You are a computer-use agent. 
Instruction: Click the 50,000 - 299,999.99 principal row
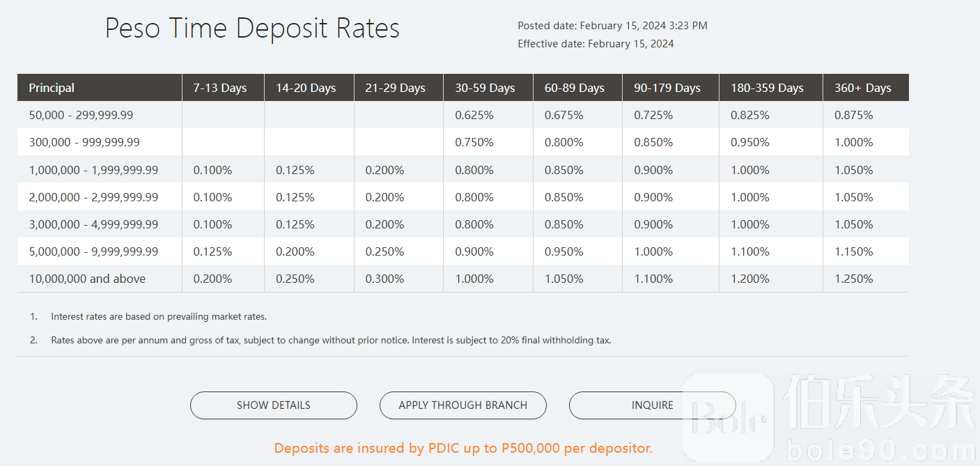[x=81, y=115]
